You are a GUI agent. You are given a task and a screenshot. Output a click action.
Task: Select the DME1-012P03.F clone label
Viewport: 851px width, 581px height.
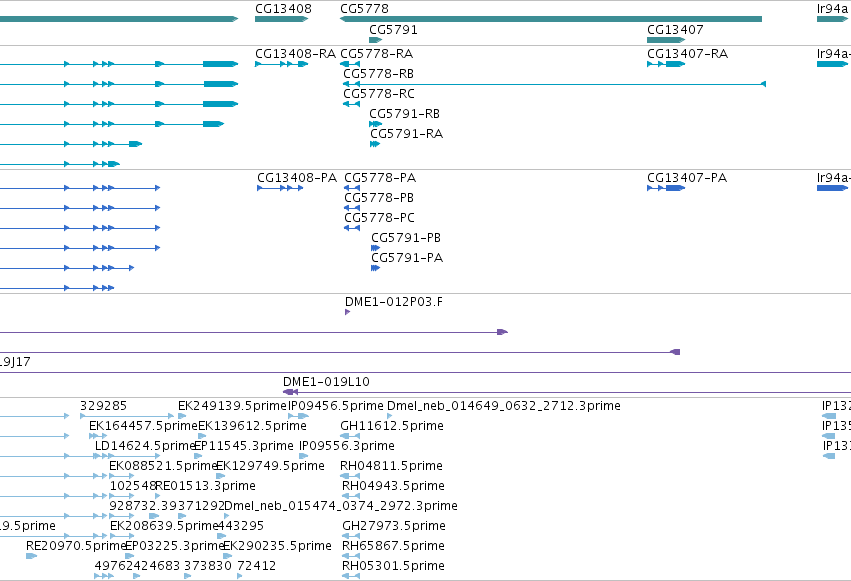click(x=393, y=302)
